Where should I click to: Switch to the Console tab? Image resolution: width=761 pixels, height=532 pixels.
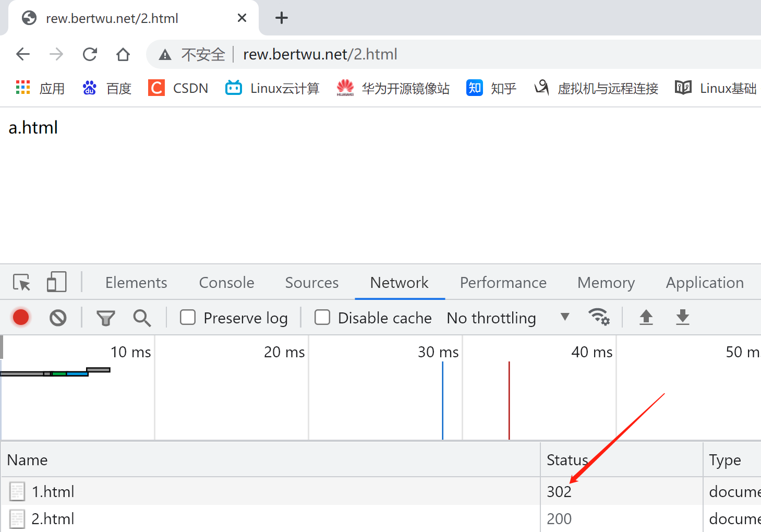pos(226,283)
